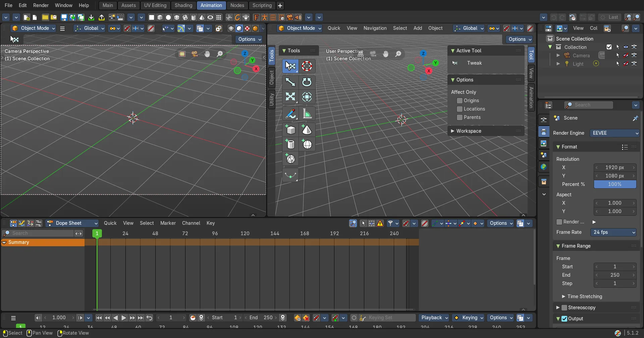Choose the Add Cylinder tool
The image size is (644, 338).
pyautogui.click(x=290, y=144)
